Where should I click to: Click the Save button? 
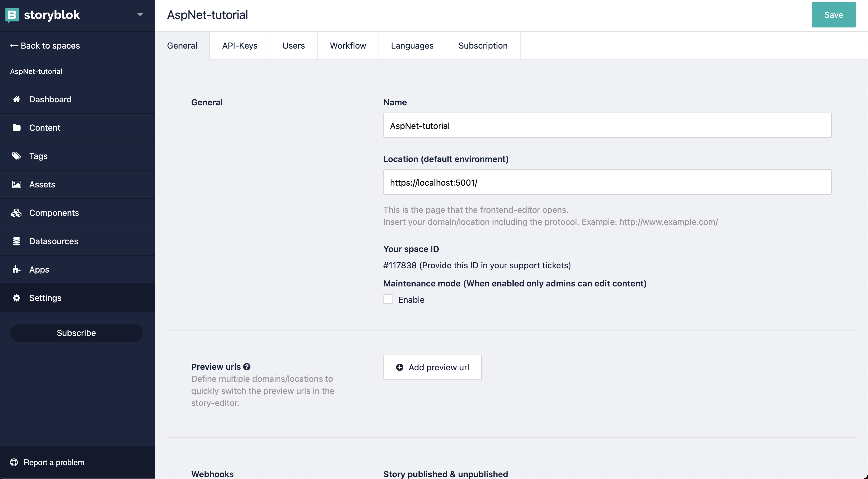tap(834, 15)
